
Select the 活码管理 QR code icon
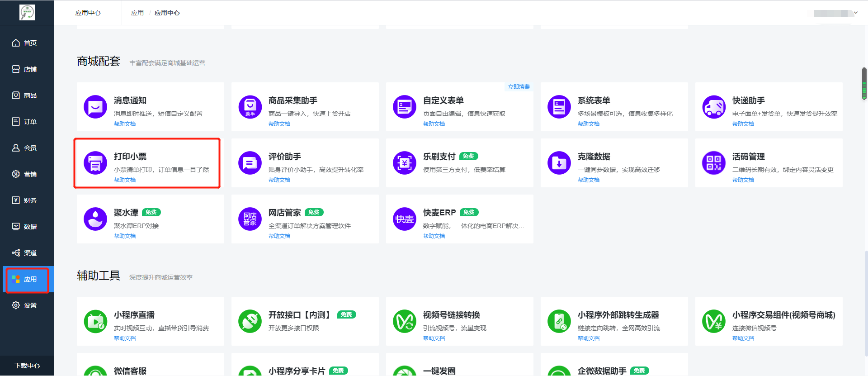pos(714,163)
